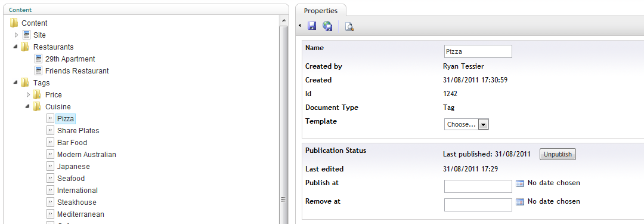Click the Created date 31/08/2011 17:30:59
This screenshot has height=224, width=644.
click(475, 80)
